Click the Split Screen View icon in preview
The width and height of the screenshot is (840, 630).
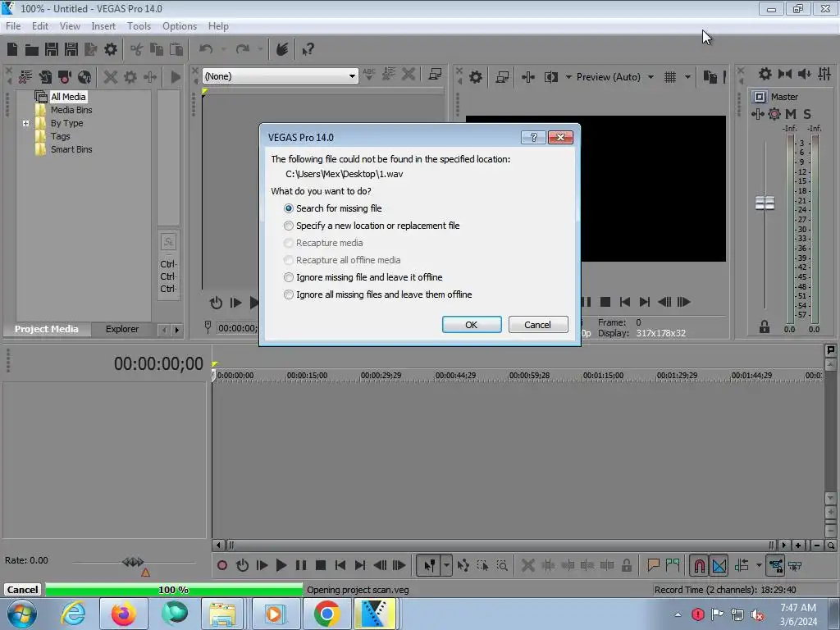coord(550,77)
